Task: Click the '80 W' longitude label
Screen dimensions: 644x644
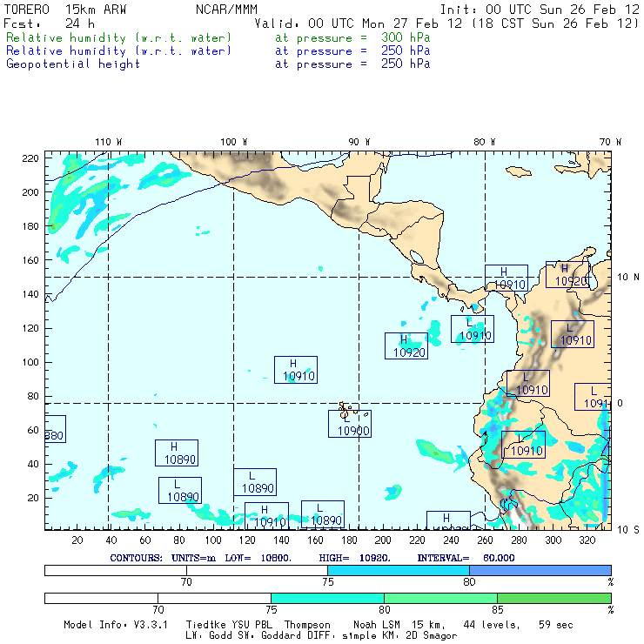Action: 484,142
